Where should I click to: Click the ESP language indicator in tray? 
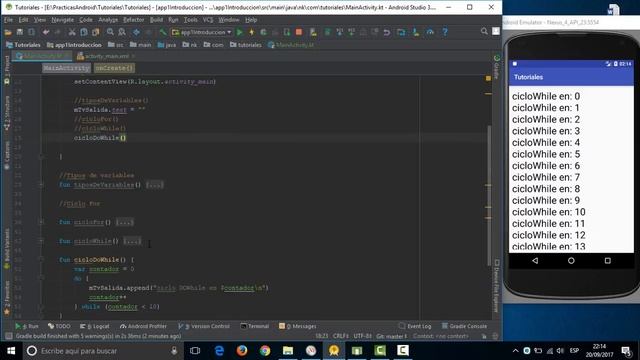(x=574, y=351)
